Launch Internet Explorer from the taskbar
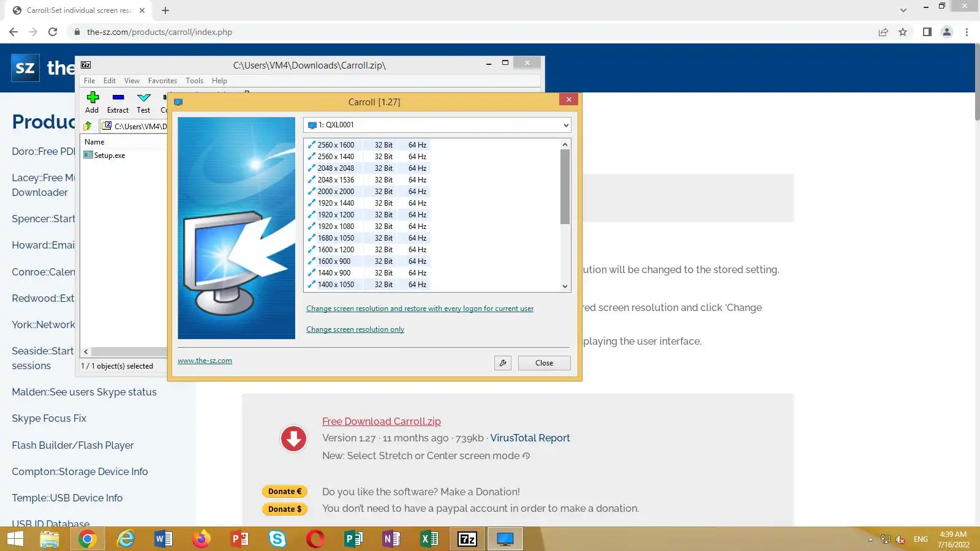980x551 pixels. pos(126,539)
